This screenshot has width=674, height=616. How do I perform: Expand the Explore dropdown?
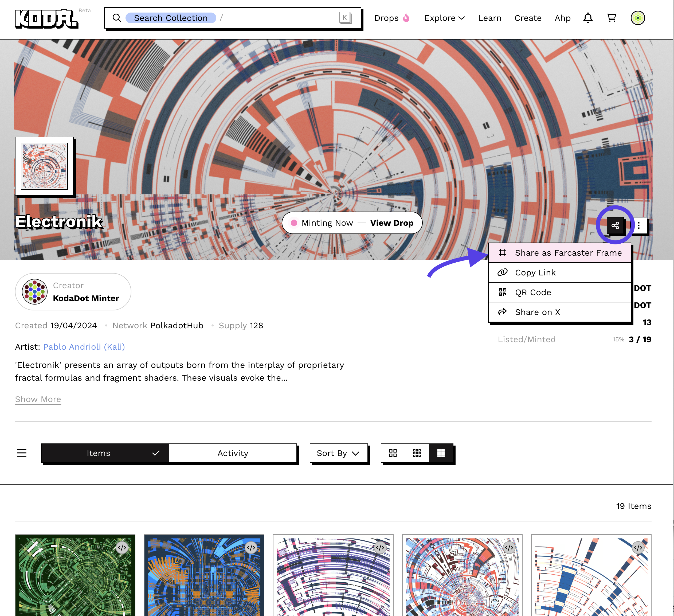444,18
